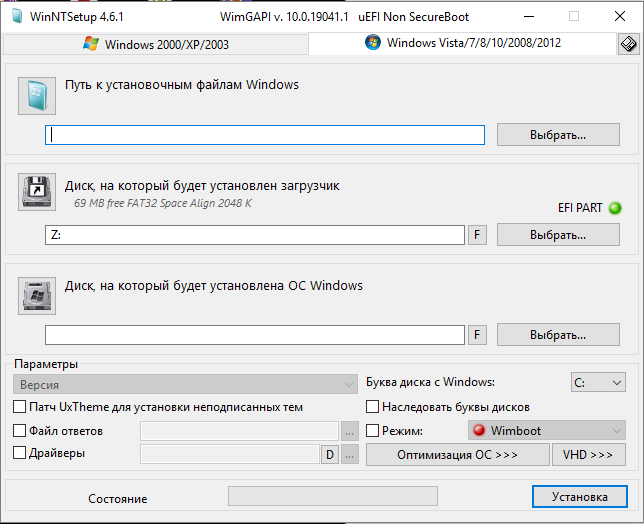Click the boot drive field showing Z:
The height and width of the screenshot is (524, 644).
click(255, 235)
